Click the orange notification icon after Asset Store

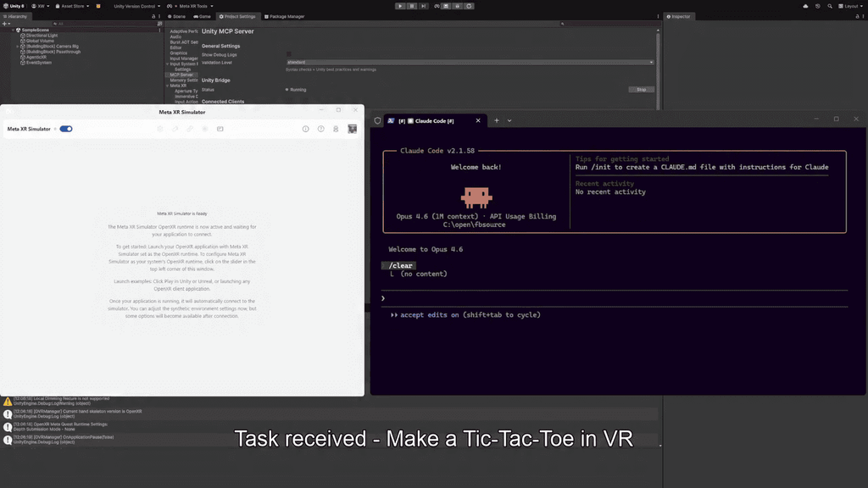tap(98, 6)
